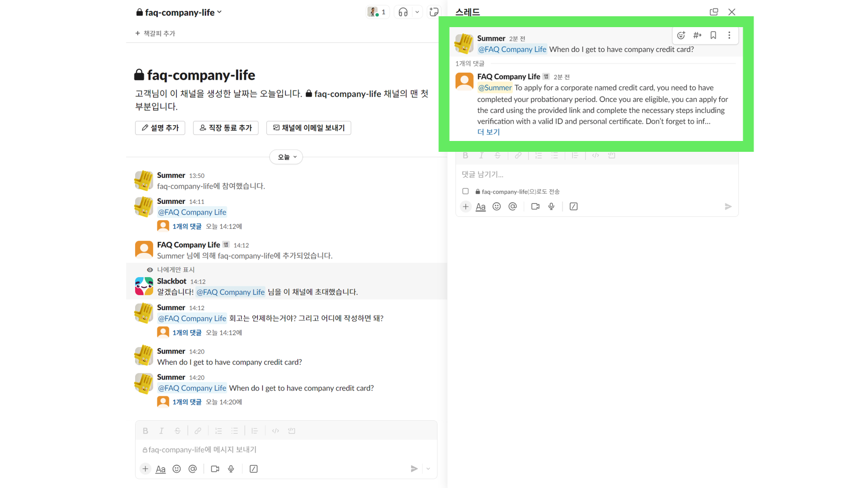Click the plus attach button in channel composer
The image size is (868, 488).
coord(145,469)
